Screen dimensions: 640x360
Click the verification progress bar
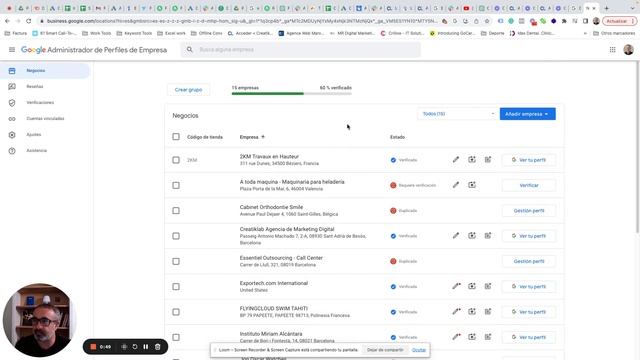click(291, 93)
